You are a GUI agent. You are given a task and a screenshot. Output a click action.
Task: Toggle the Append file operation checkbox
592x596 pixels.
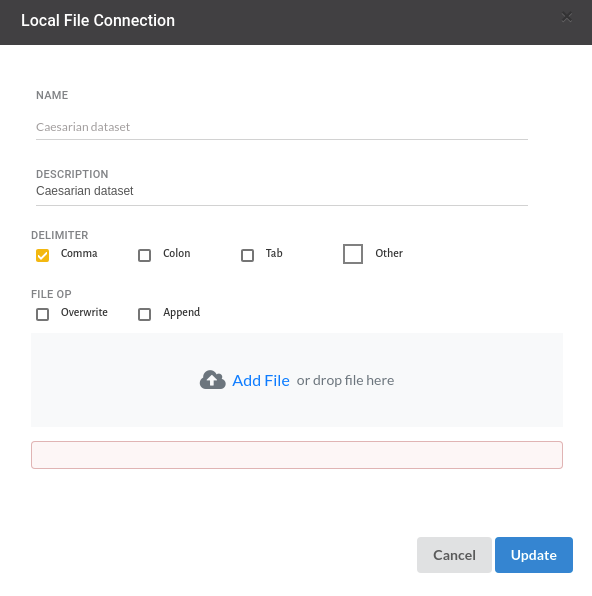[144, 314]
